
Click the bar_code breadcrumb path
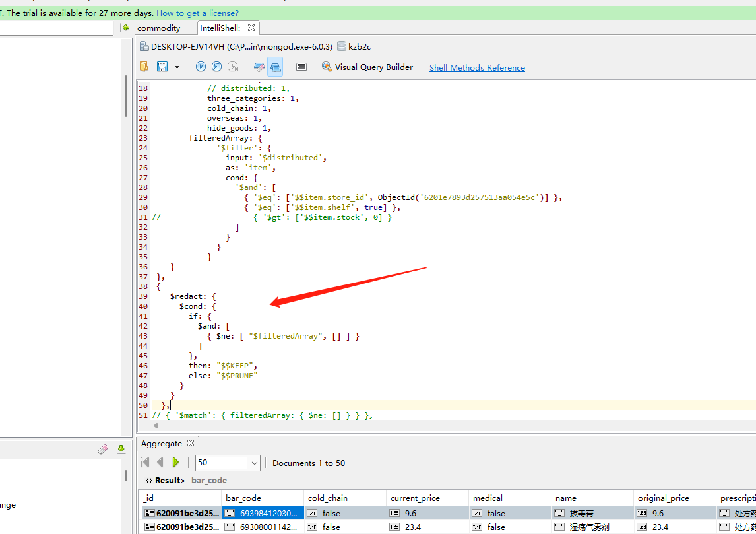pos(208,481)
